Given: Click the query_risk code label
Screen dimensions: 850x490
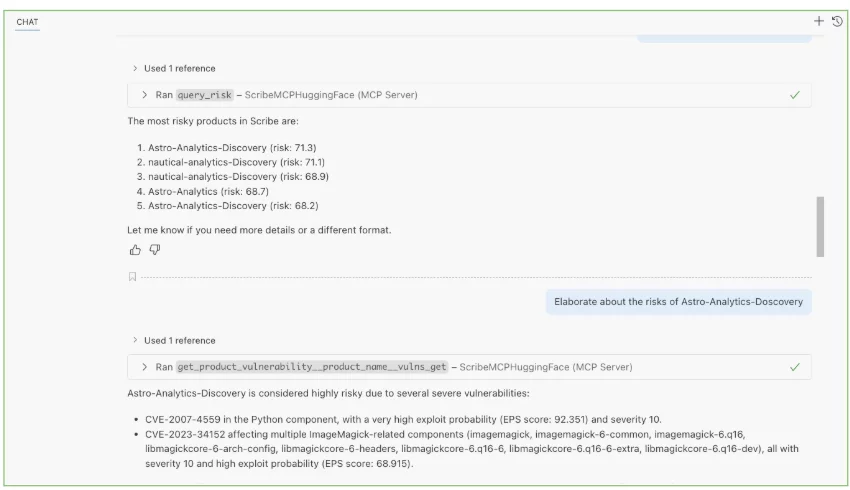Looking at the screenshot, I should click(204, 95).
